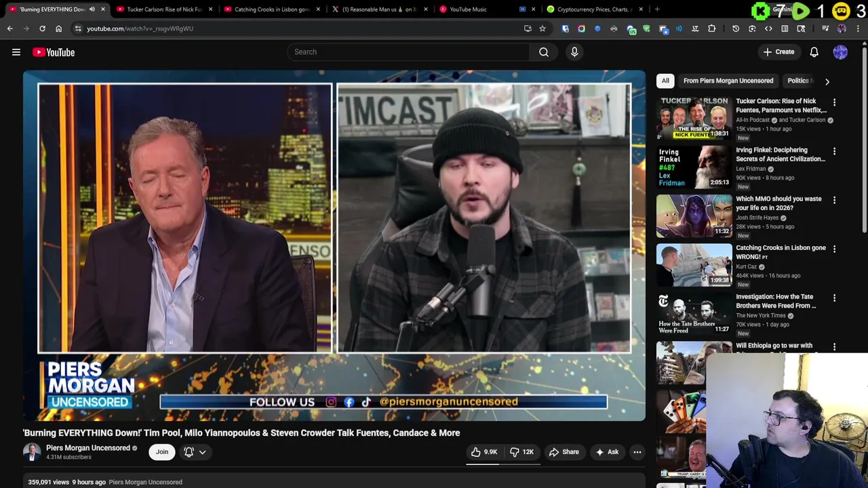Open options for Catching Crooks video

coord(835,249)
